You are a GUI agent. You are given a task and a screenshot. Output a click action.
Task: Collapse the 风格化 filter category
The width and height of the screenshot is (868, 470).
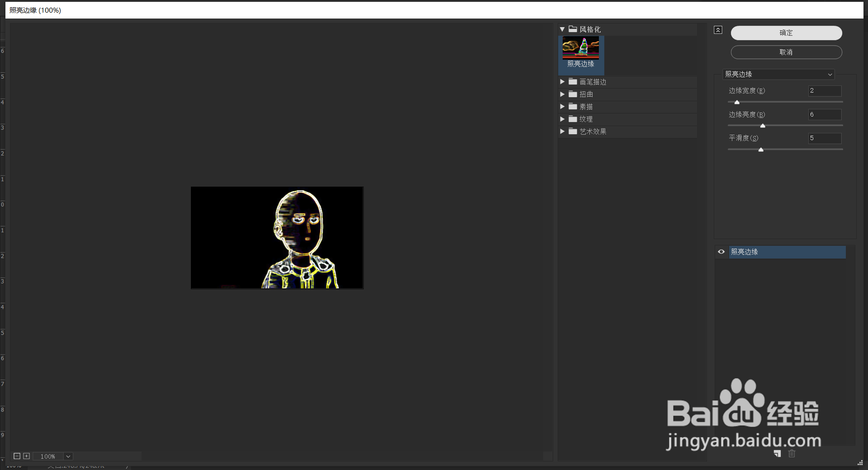(x=562, y=29)
